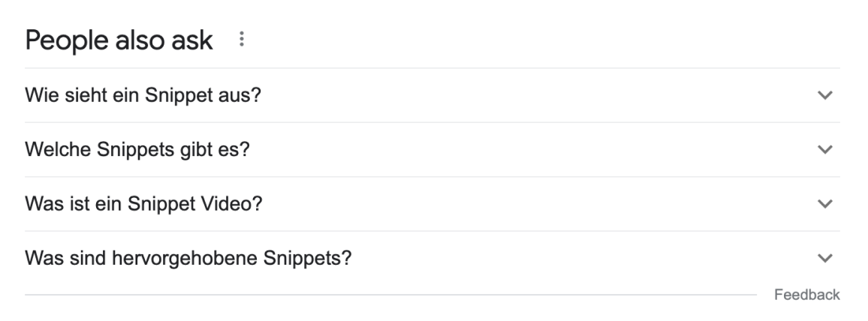Click chevron next to 'Was sind hervorgehobene Snippets?'
This screenshot has width=868, height=321.
(824, 258)
